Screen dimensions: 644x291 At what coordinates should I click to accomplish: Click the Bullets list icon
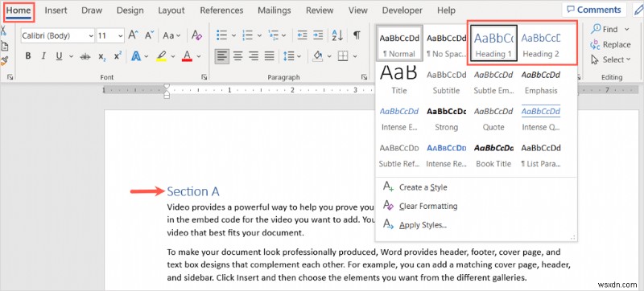pyautogui.click(x=222, y=35)
